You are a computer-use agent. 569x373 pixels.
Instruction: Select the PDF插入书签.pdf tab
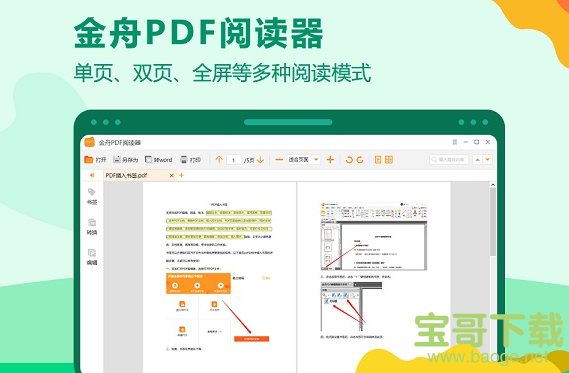pos(140,175)
